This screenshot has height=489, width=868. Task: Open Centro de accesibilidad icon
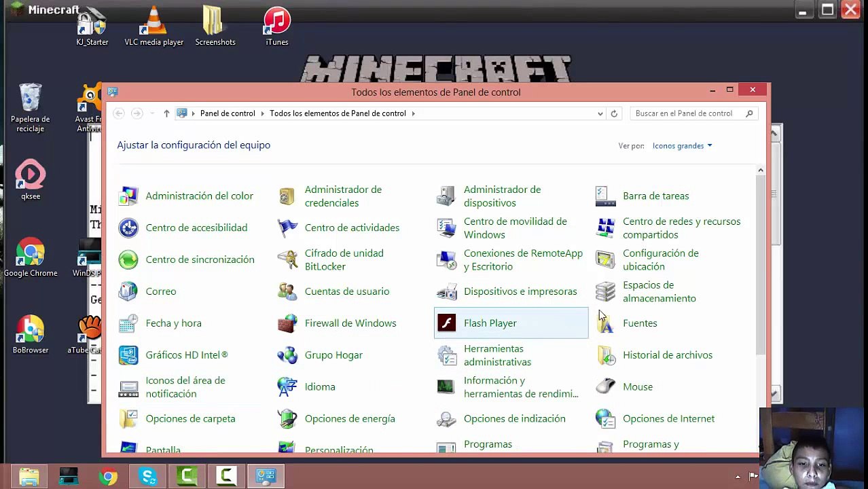tap(128, 228)
